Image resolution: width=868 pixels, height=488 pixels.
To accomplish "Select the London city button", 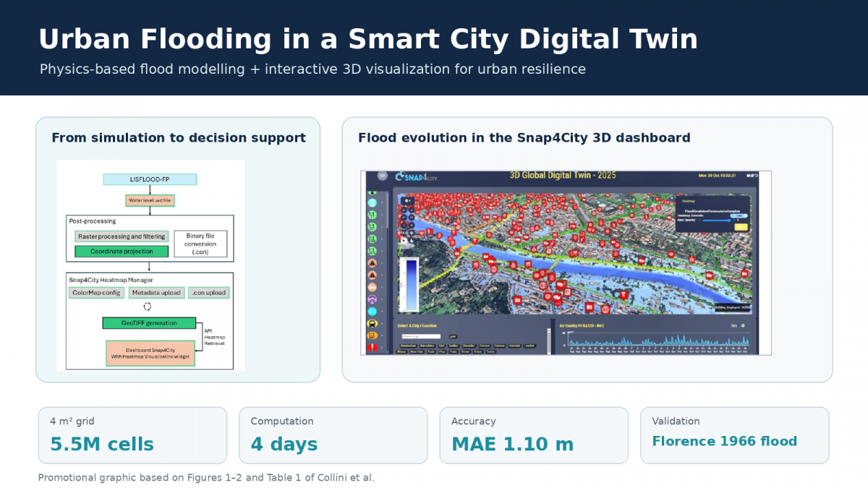I will 530,346.
